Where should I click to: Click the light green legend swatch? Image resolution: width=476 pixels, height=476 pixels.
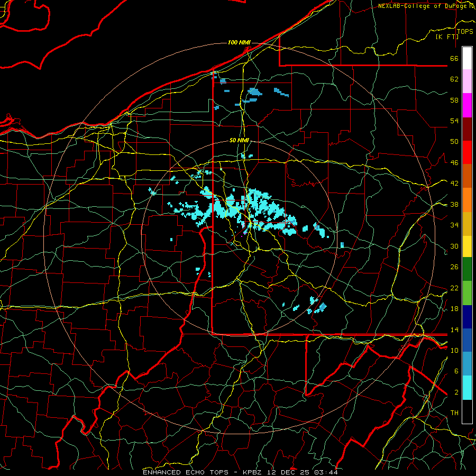(467, 293)
